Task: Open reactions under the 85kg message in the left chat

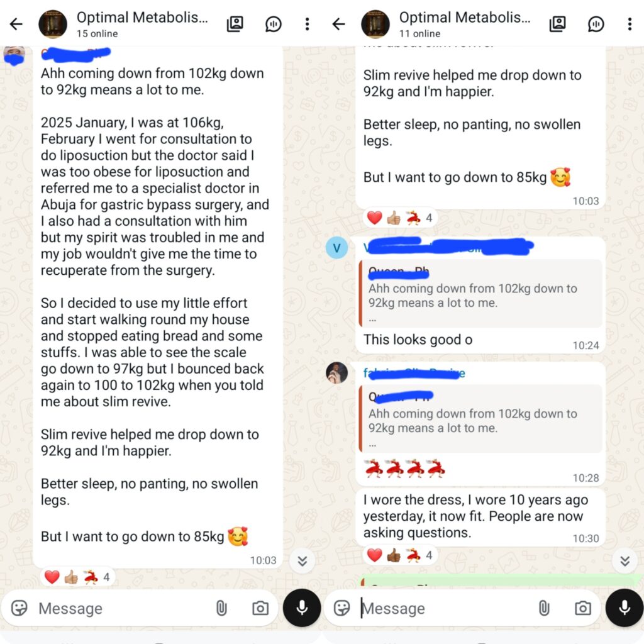Action: pyautogui.click(x=77, y=577)
